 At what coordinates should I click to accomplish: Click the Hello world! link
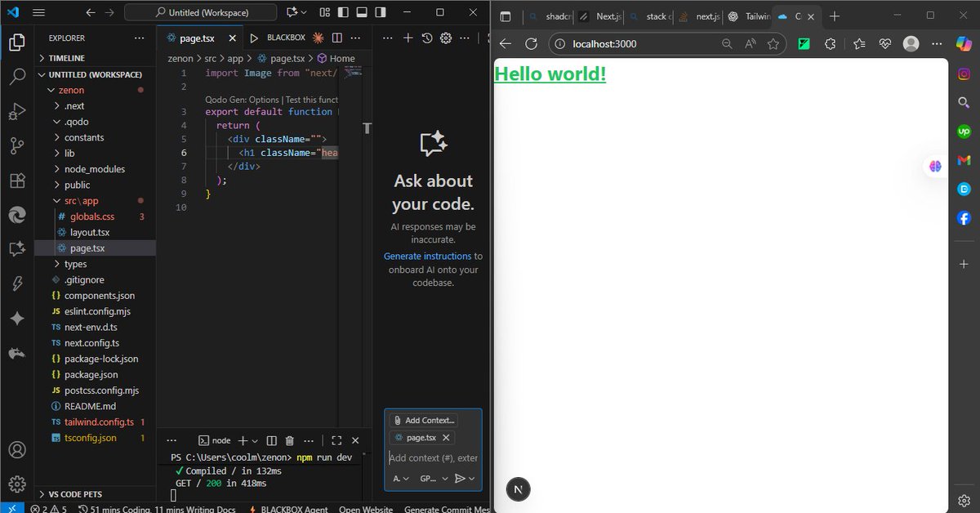pos(550,74)
